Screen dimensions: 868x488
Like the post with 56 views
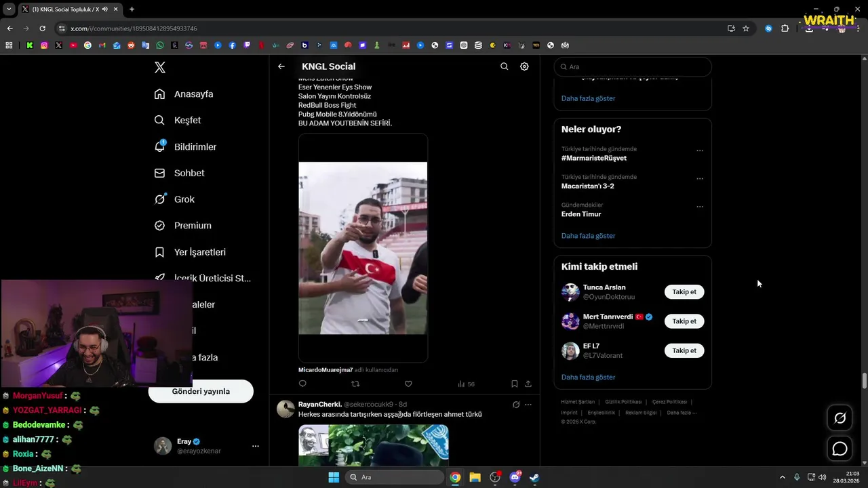pos(408,384)
